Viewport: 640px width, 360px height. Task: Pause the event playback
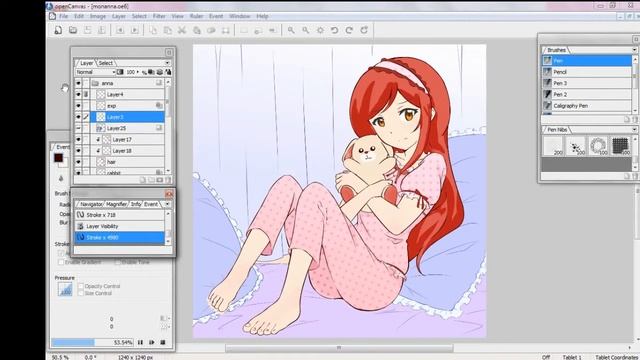(140, 342)
